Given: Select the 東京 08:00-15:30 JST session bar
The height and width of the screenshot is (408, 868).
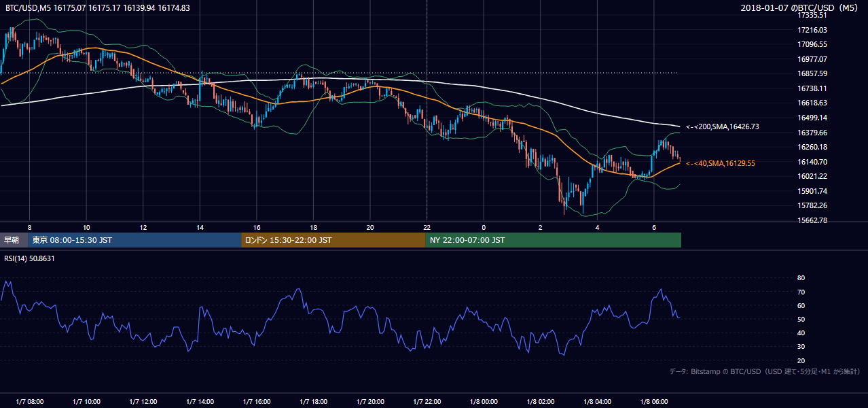Looking at the screenshot, I should click(x=135, y=240).
